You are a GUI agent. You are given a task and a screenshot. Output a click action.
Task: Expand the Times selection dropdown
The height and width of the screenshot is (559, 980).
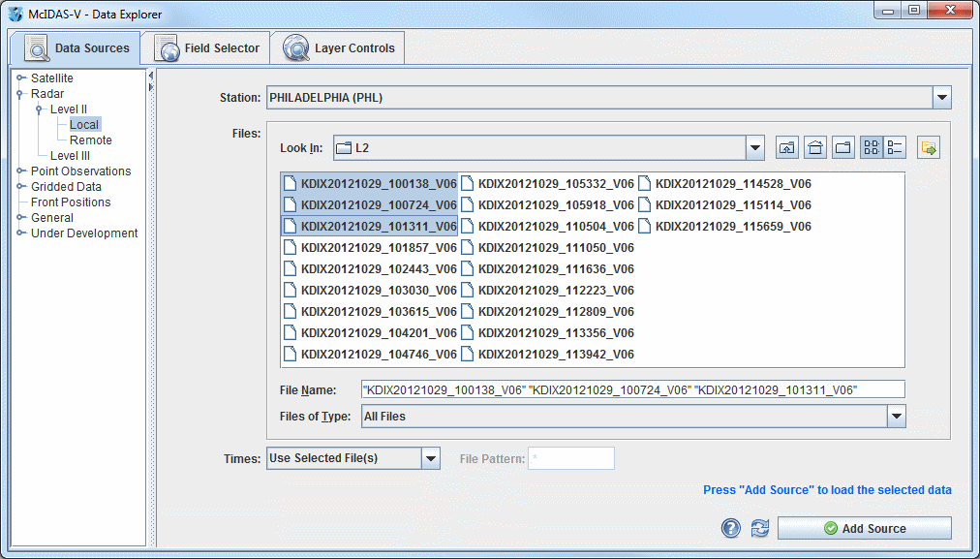(431, 458)
